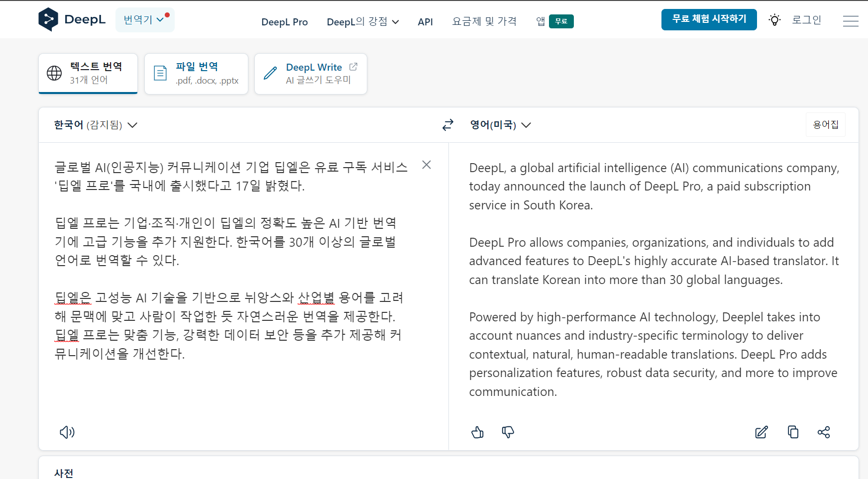The image size is (868, 479).
Task: Open the 번역기 product dropdown
Action: click(145, 20)
